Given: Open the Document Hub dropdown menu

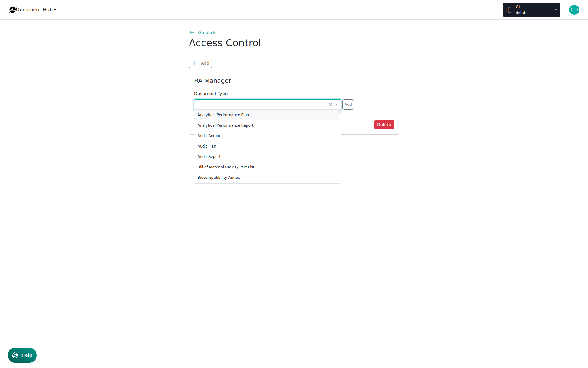Looking at the screenshot, I should pyautogui.click(x=36, y=10).
